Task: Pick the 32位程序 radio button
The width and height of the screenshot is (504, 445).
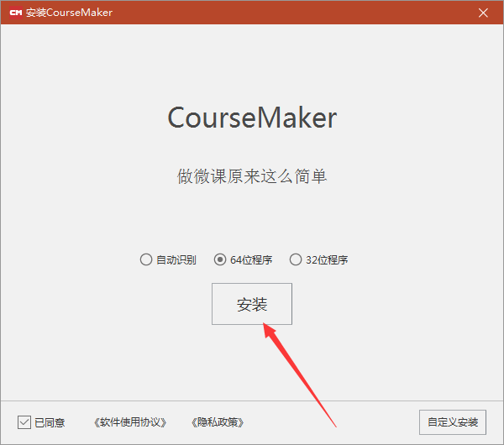Action: click(x=296, y=259)
